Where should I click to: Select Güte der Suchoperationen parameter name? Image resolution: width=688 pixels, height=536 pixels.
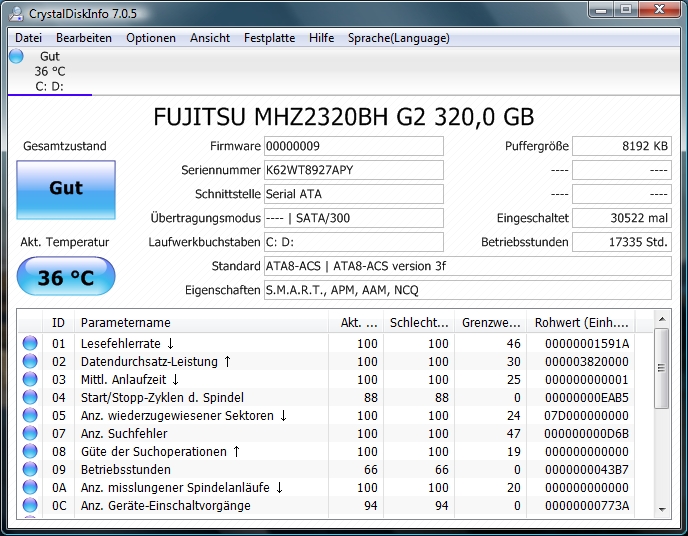point(161,451)
